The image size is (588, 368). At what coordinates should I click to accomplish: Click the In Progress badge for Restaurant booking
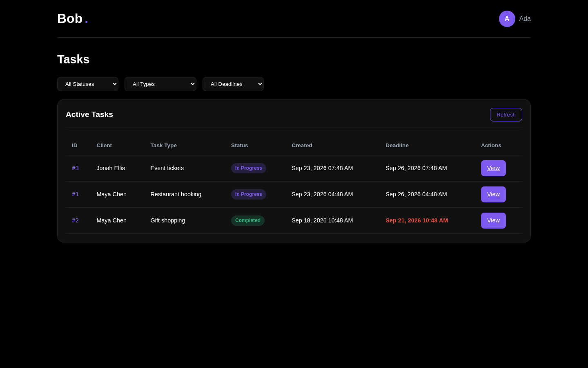pos(249,194)
